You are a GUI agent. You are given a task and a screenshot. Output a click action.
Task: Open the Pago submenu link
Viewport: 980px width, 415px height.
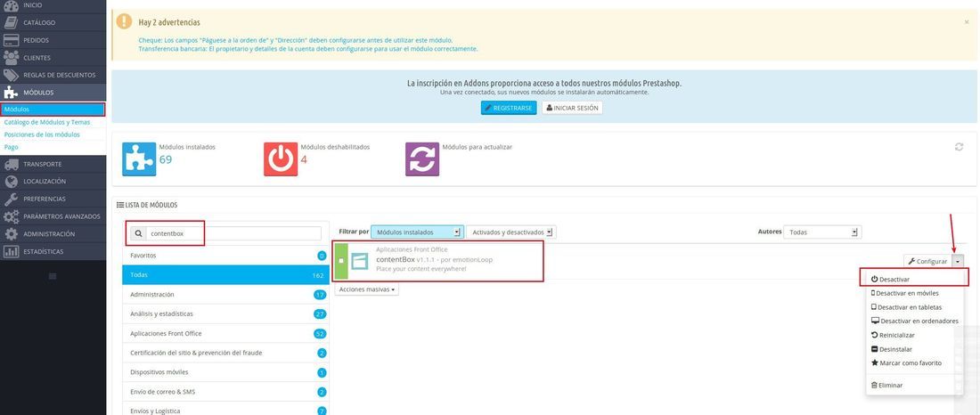(x=12, y=147)
